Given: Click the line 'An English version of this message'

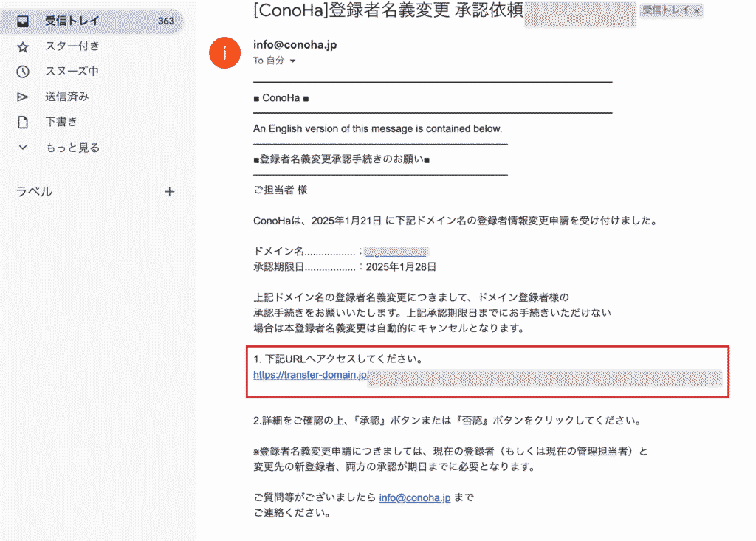Looking at the screenshot, I should tap(377, 128).
